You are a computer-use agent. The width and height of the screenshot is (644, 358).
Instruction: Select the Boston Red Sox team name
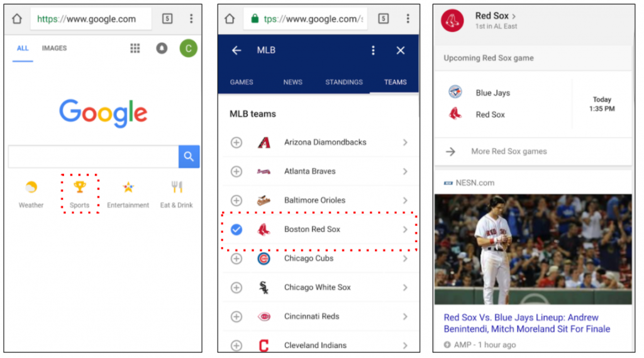click(312, 230)
